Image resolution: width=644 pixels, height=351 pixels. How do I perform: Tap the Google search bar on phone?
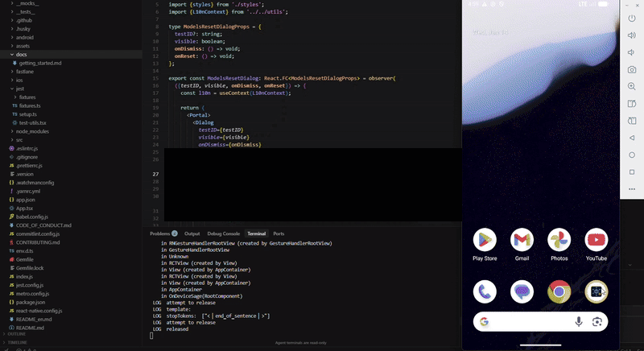pos(527,322)
